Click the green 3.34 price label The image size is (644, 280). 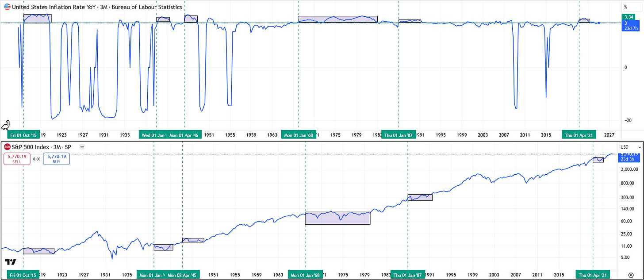coord(628,17)
